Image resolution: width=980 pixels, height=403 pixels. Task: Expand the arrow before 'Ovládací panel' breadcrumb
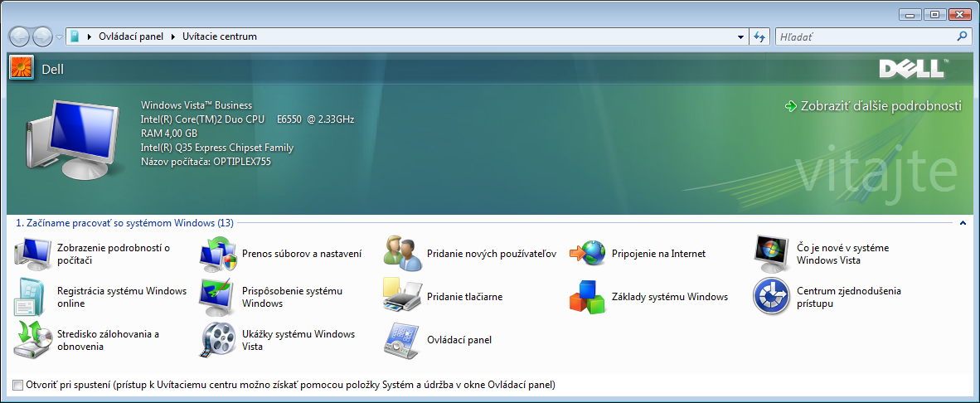coord(90,36)
